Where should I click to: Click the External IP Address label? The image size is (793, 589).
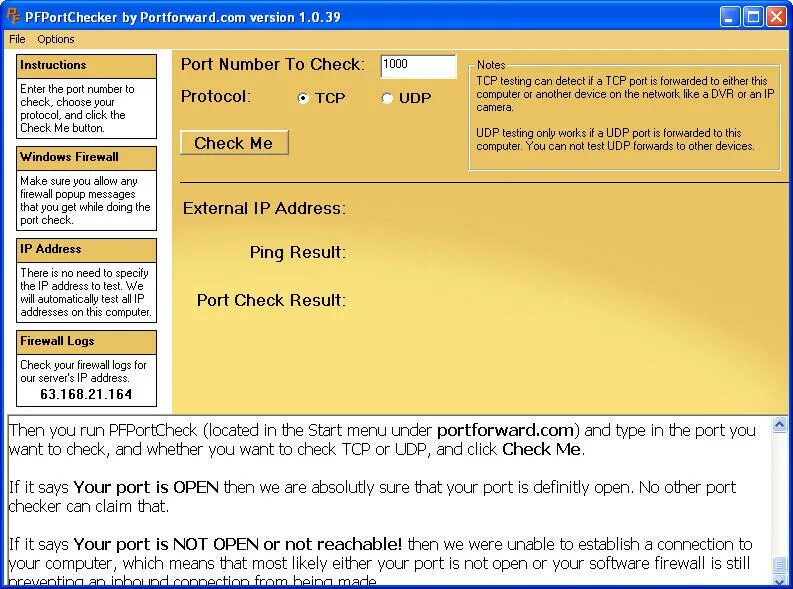pyautogui.click(x=264, y=208)
